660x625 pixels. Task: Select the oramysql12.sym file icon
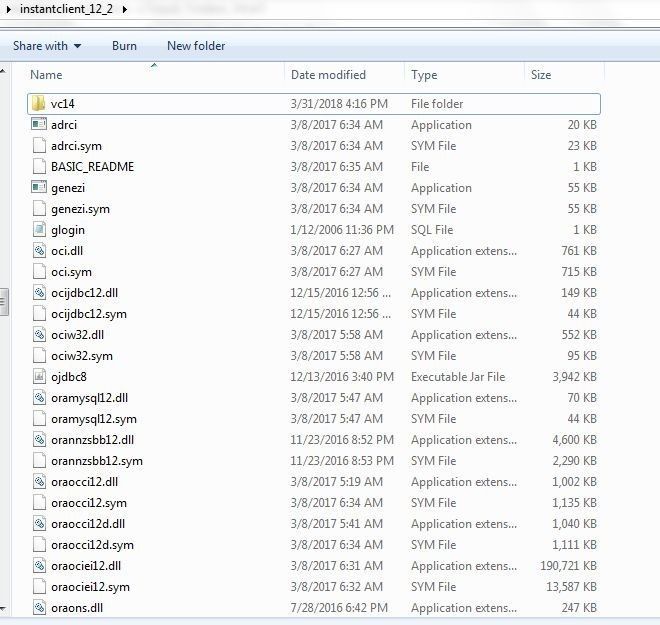coord(39,419)
